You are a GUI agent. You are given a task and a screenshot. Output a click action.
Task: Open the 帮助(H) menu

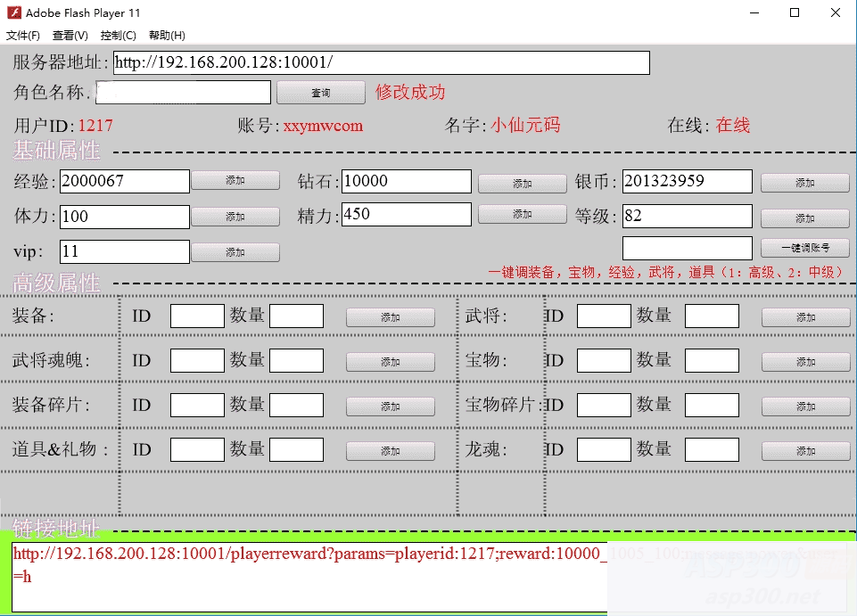coord(167,36)
